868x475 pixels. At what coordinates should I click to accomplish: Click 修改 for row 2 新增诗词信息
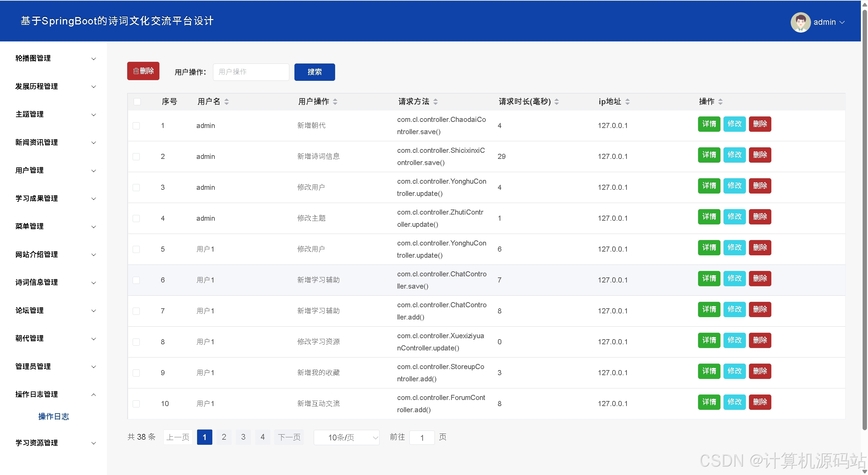point(734,155)
